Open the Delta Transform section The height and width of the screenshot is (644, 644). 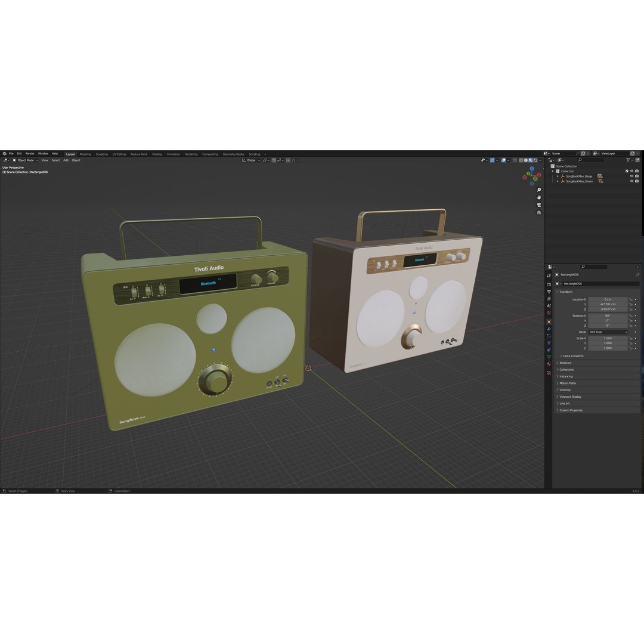tap(573, 356)
